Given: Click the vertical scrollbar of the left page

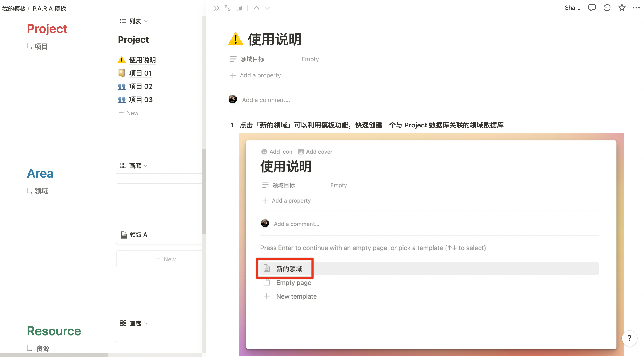Looking at the screenshot, I should [x=204, y=191].
